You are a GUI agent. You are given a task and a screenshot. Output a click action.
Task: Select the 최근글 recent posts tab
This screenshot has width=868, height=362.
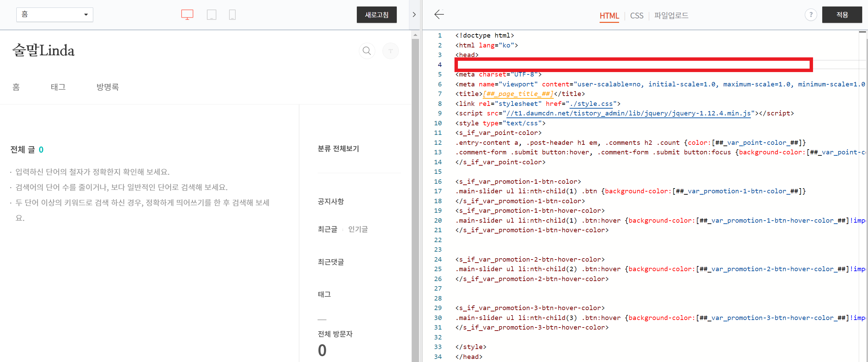point(327,229)
